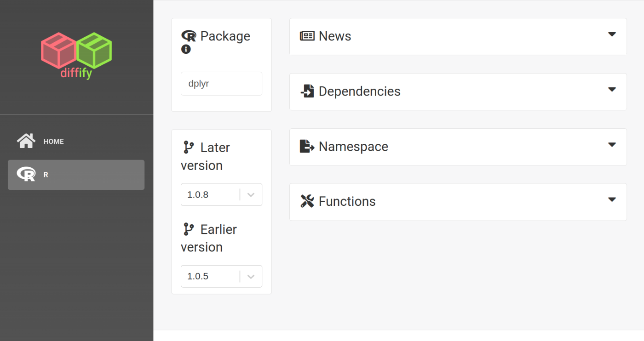Image resolution: width=644 pixels, height=341 pixels.
Task: Click the branch icon beside Later version
Action: coord(189,148)
